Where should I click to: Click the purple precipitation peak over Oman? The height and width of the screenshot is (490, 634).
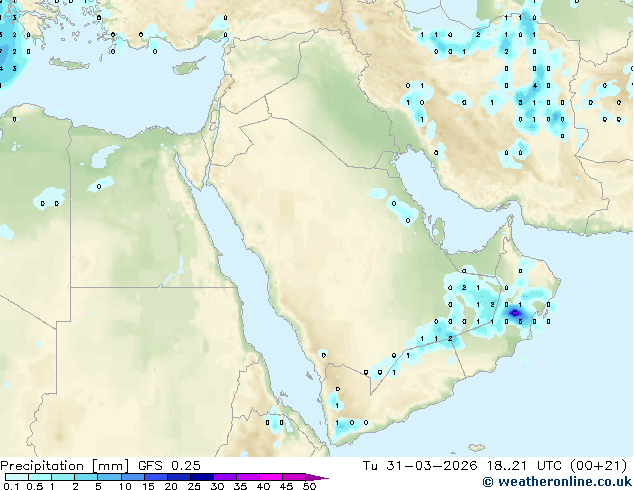pos(515,313)
